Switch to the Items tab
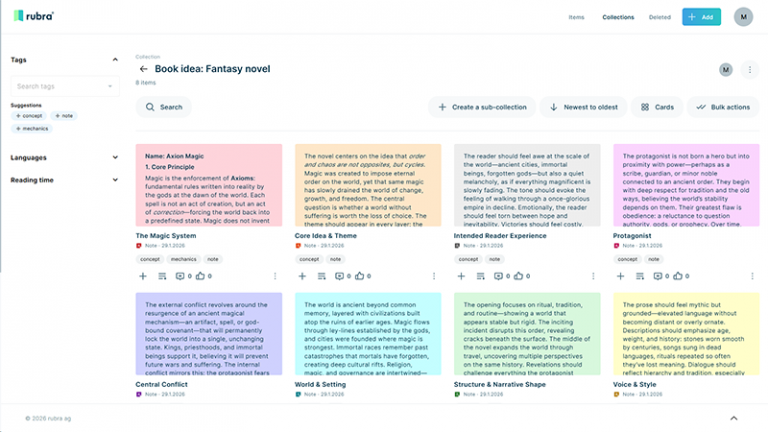Image resolution: width=768 pixels, height=432 pixels. tap(576, 17)
